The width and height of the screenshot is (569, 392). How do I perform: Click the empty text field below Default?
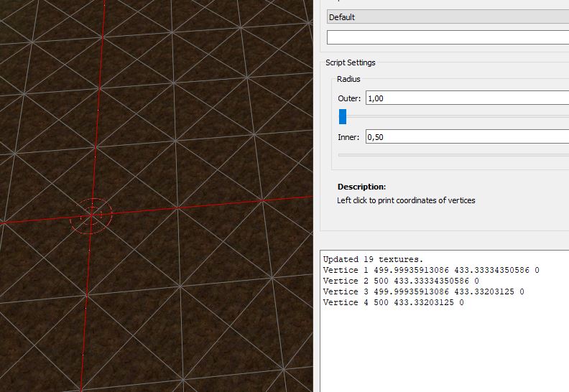pos(448,37)
